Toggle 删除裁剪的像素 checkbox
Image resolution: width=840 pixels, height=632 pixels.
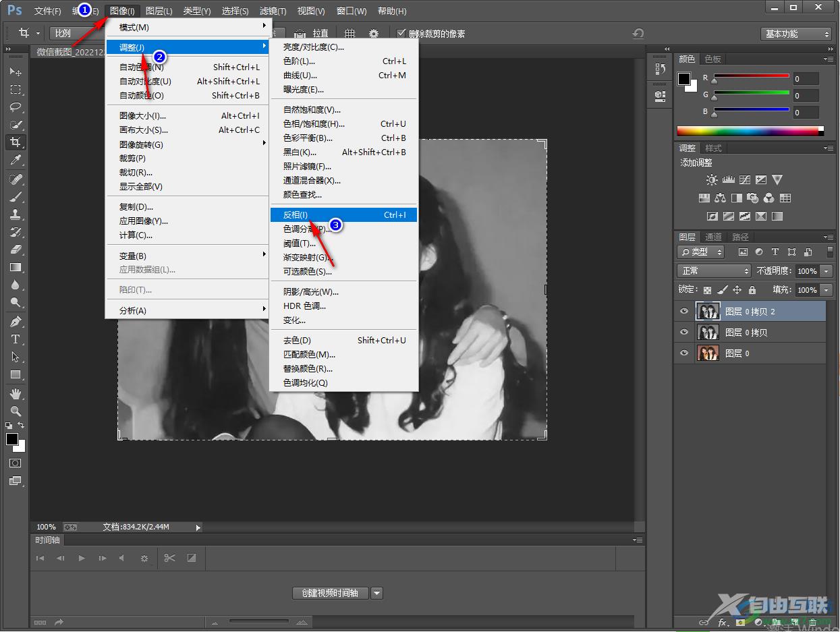click(x=401, y=33)
